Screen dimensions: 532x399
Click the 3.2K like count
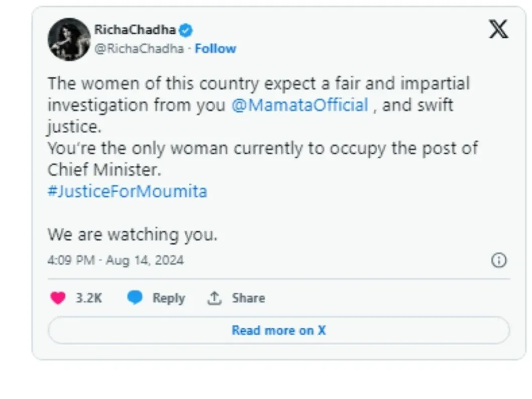pyautogui.click(x=88, y=297)
